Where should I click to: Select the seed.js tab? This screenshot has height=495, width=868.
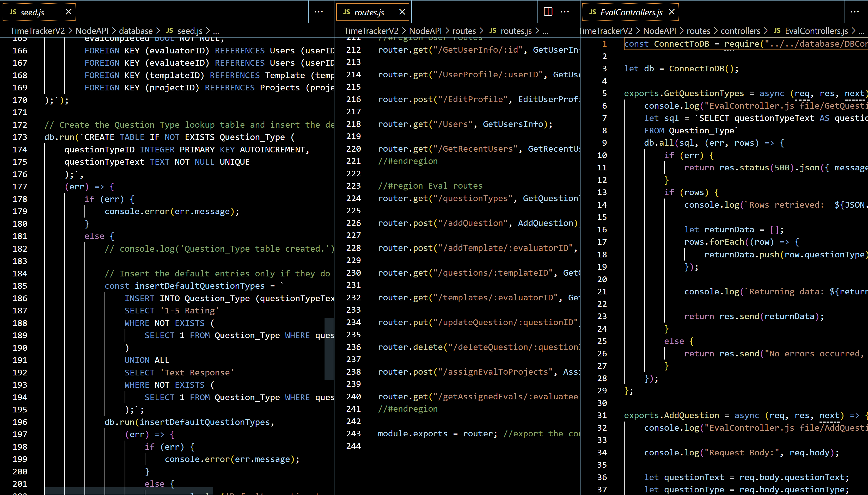point(39,12)
